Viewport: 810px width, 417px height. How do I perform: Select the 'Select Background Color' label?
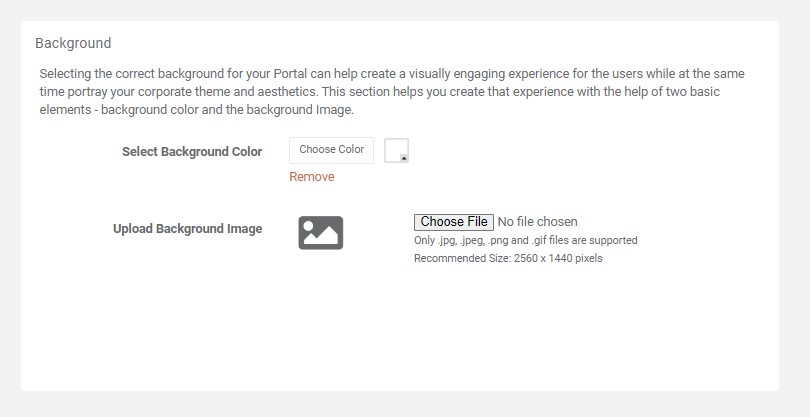[x=192, y=152]
